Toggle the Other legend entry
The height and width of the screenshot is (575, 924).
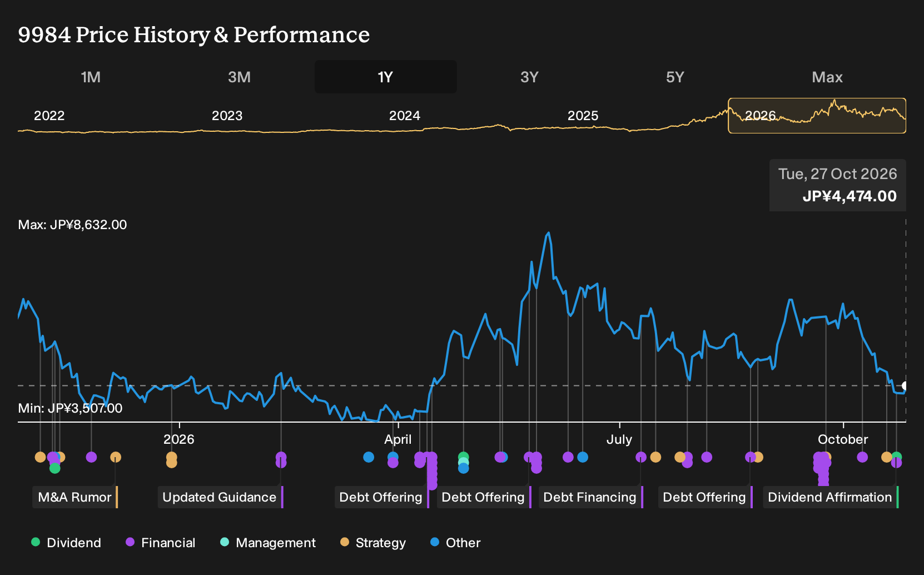[x=455, y=543]
